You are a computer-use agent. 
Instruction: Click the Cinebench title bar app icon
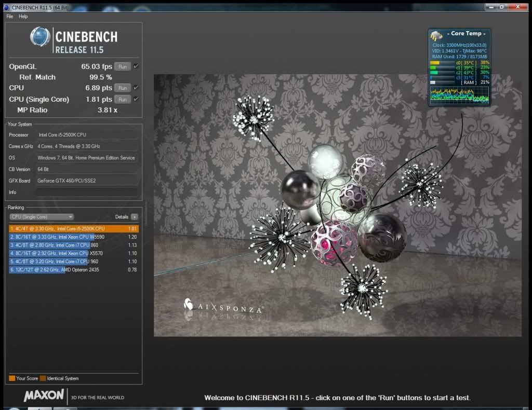(6, 7)
